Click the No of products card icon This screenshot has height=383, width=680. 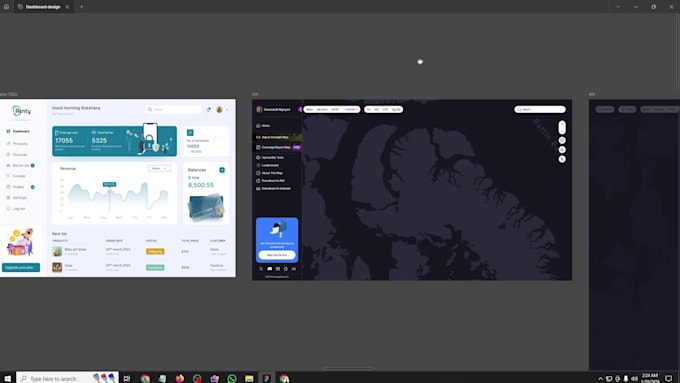click(190, 133)
